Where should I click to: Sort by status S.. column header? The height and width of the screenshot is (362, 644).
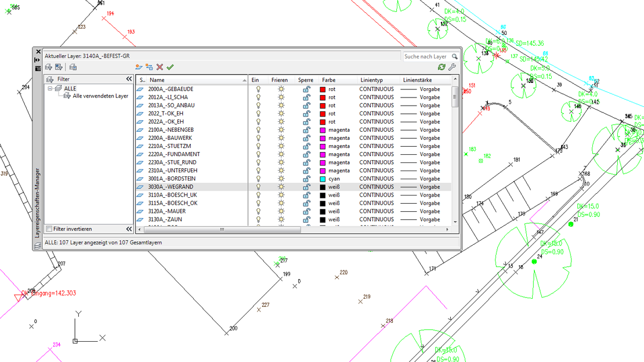coord(142,80)
